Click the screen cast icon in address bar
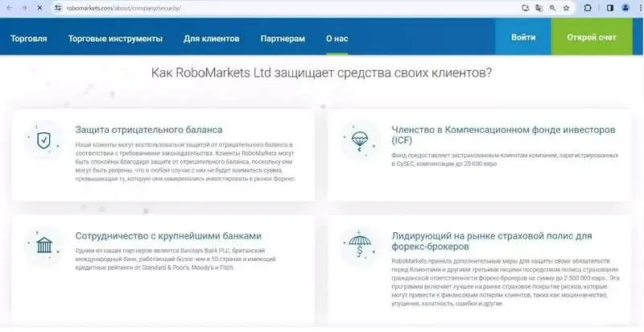 (x=525, y=8)
